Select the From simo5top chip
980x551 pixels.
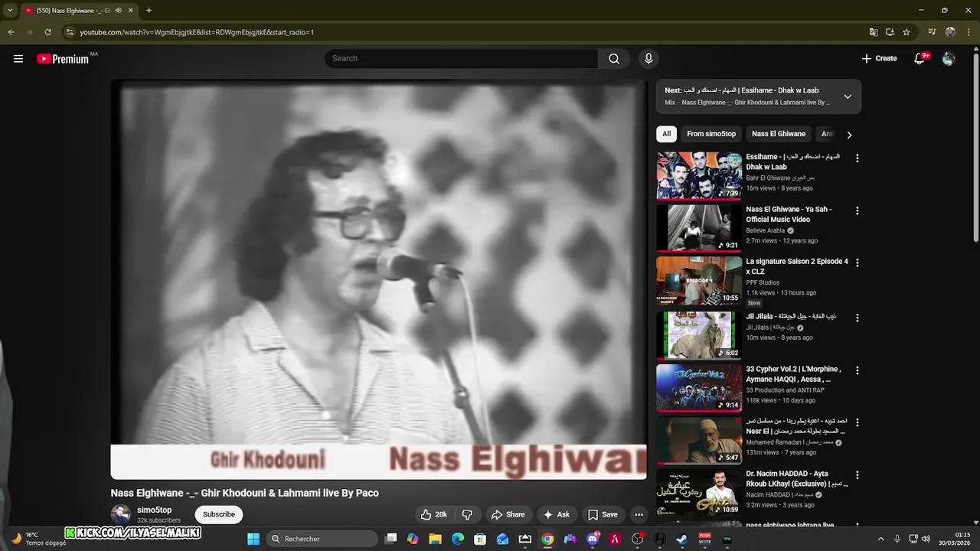(711, 134)
